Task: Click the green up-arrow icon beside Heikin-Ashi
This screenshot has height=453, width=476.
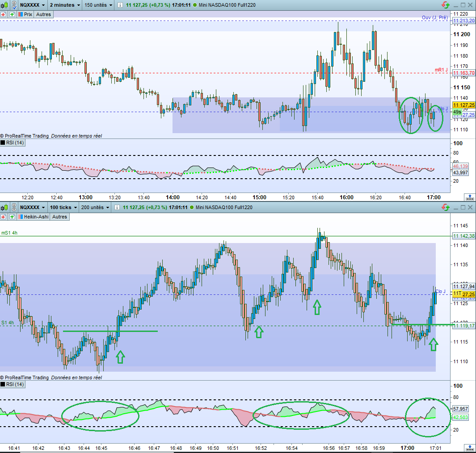Action: (x=12, y=217)
